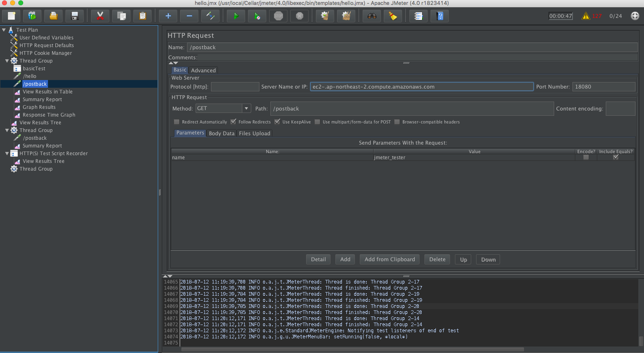Click the Protocol [http] field
The image size is (644, 353).
tap(235, 87)
